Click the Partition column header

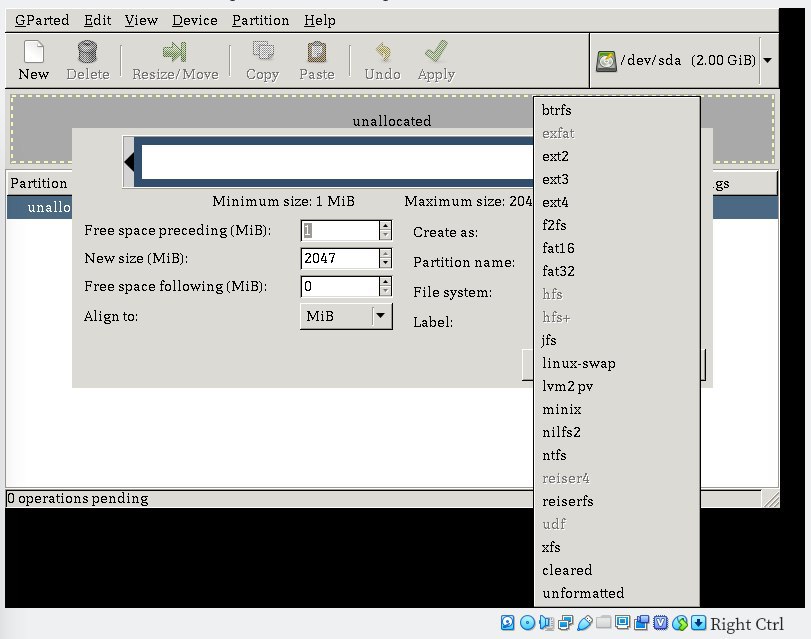tap(39, 183)
